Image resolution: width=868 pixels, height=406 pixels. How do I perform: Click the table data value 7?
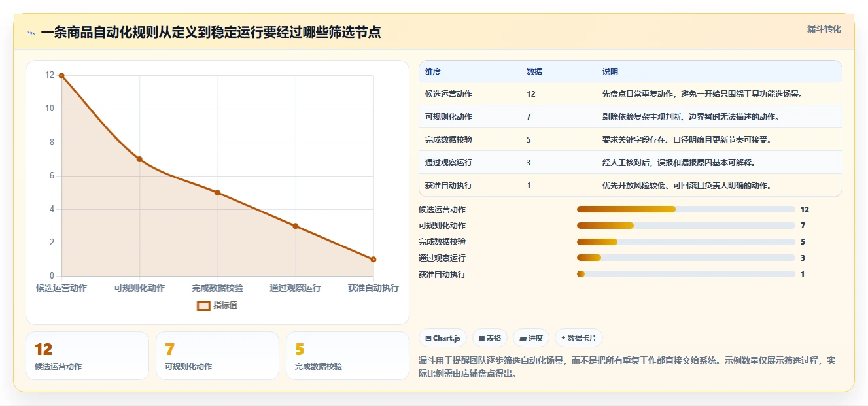529,117
